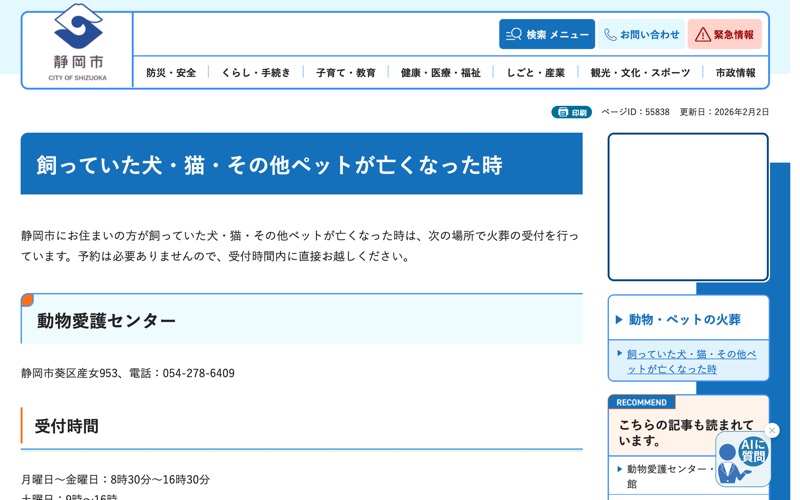Open the AIに質問 chat assistant

[742, 459]
